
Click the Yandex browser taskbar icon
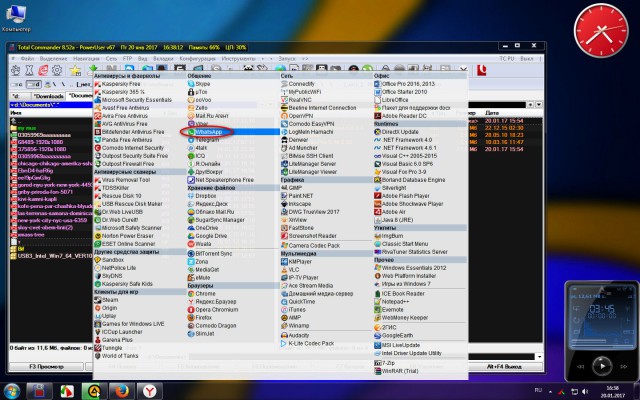click(150, 391)
